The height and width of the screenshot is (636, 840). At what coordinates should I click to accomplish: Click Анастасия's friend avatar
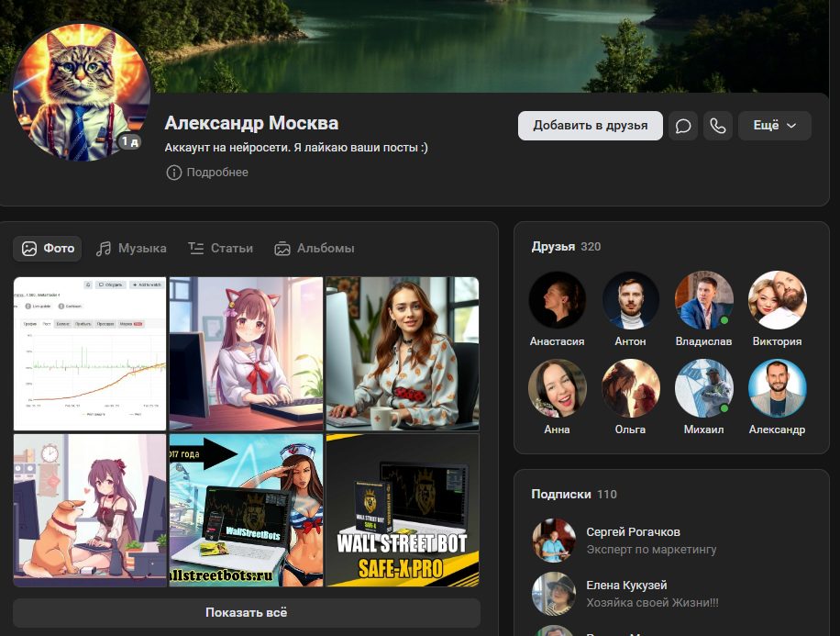pyautogui.click(x=557, y=300)
